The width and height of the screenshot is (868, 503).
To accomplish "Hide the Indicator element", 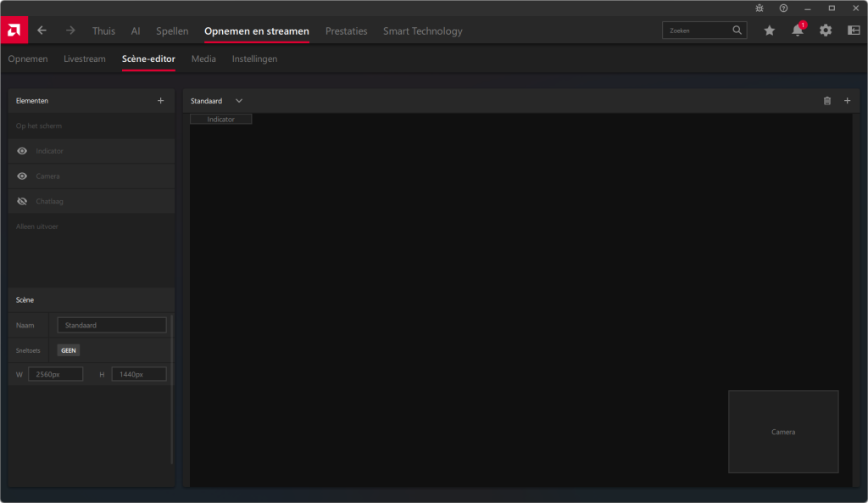I will pyautogui.click(x=22, y=151).
